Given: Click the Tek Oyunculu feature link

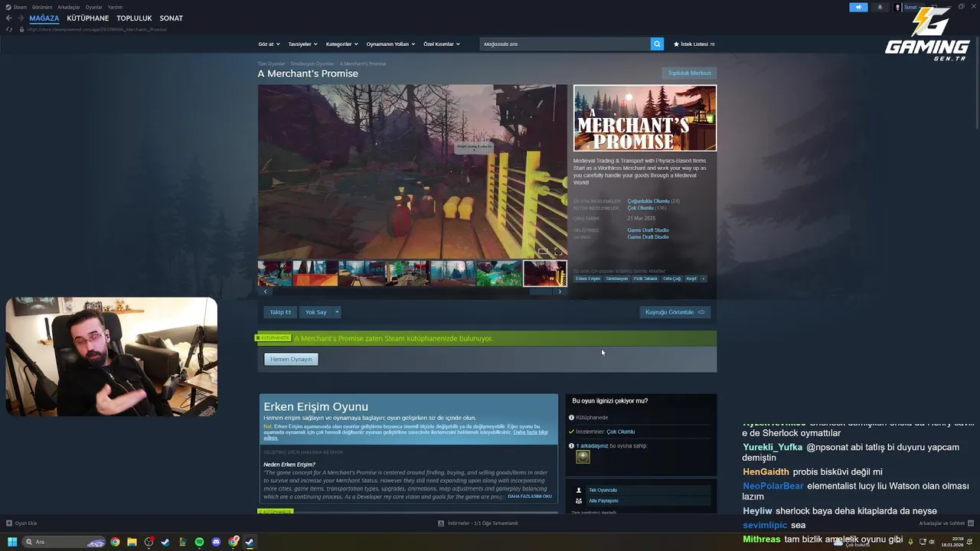Looking at the screenshot, I should click(x=603, y=490).
